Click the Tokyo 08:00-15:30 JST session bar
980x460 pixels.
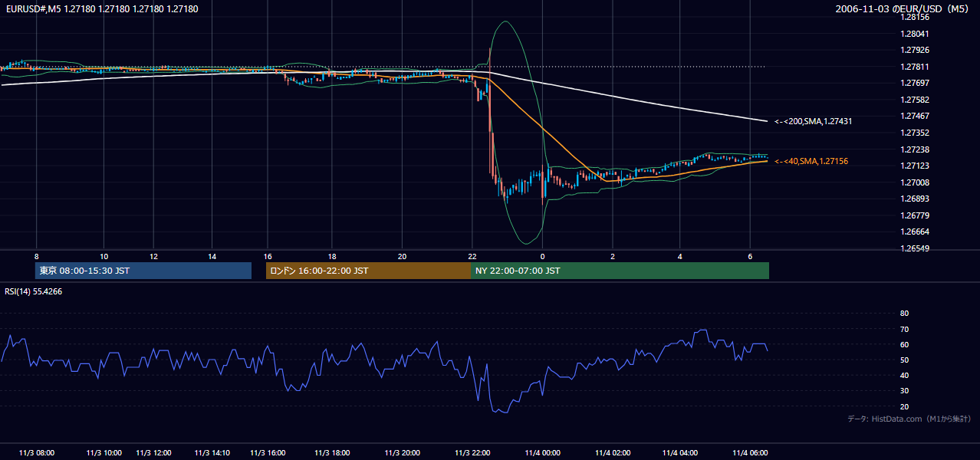[x=143, y=271]
